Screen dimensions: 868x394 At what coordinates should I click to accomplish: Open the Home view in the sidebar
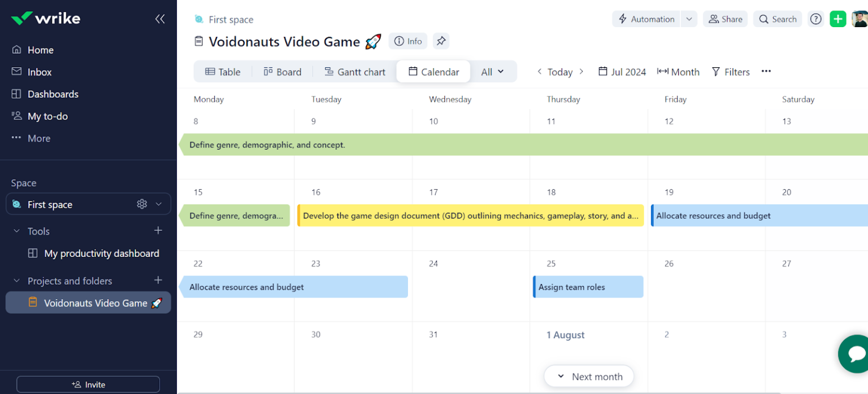point(41,50)
